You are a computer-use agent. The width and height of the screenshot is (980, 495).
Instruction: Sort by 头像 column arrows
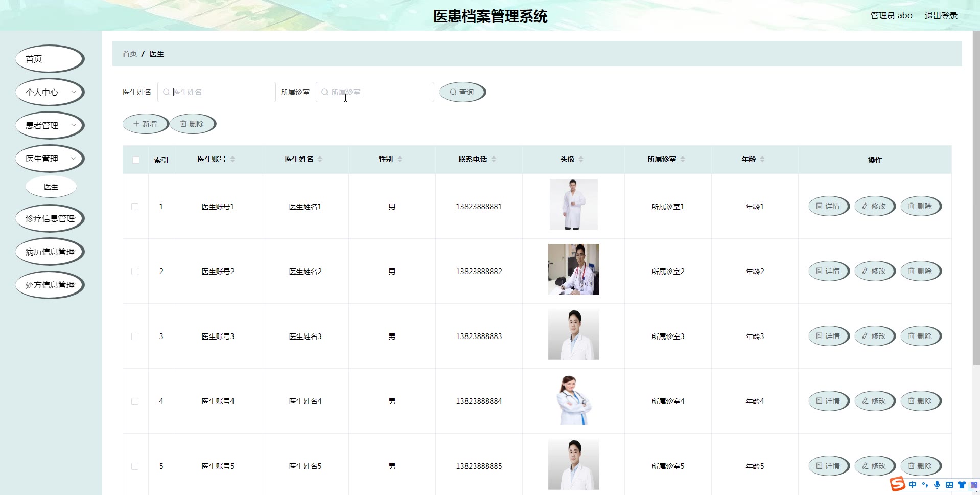pyautogui.click(x=581, y=159)
